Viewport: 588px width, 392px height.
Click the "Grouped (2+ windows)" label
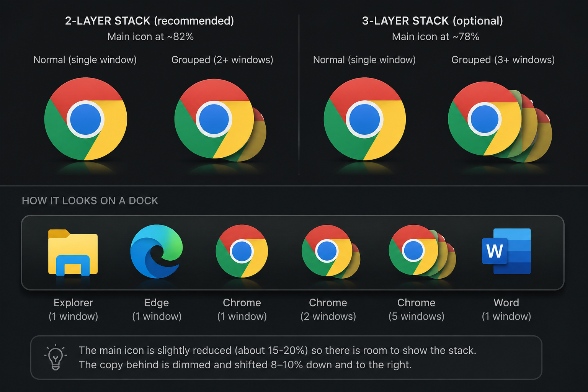pos(222,60)
